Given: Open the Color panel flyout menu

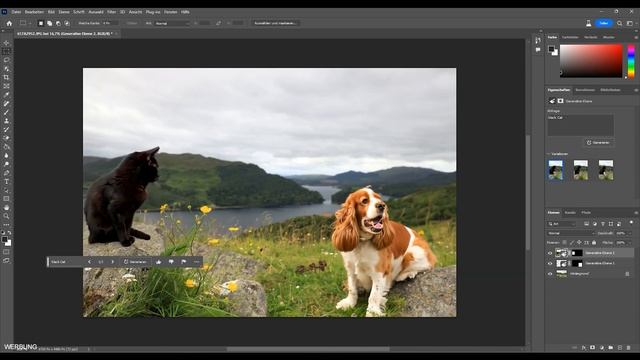Looking at the screenshot, I should pyautogui.click(x=636, y=37).
